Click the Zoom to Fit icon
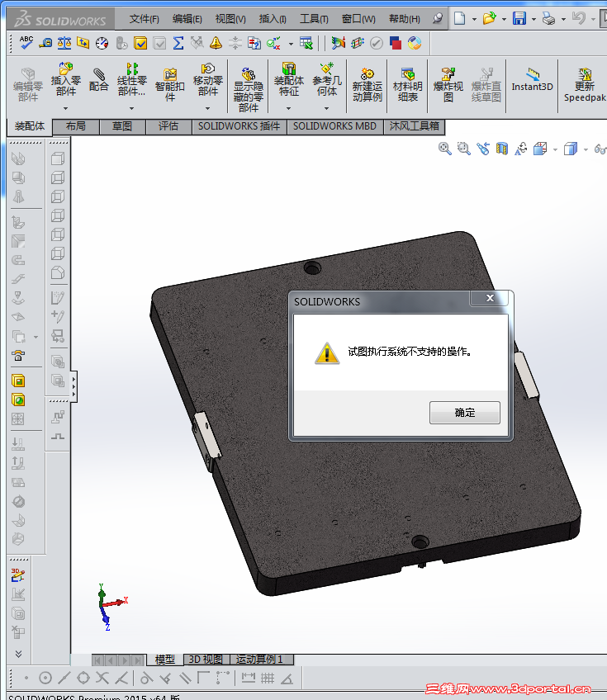Viewport: 607px width, 700px height. [x=444, y=149]
